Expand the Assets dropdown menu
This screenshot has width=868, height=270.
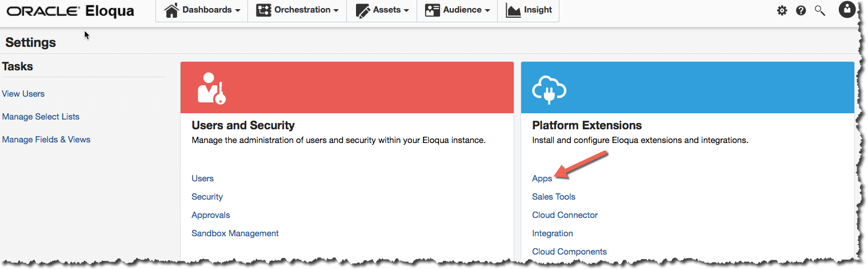tap(382, 10)
